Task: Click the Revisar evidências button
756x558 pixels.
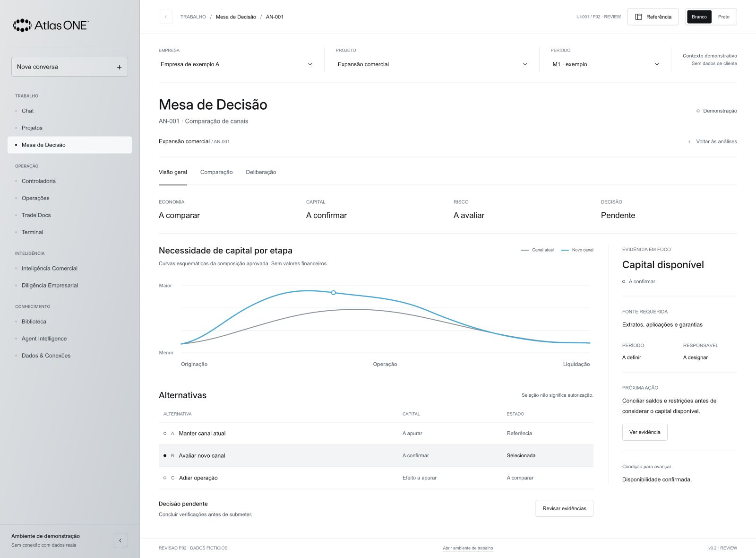Action: [x=564, y=508]
